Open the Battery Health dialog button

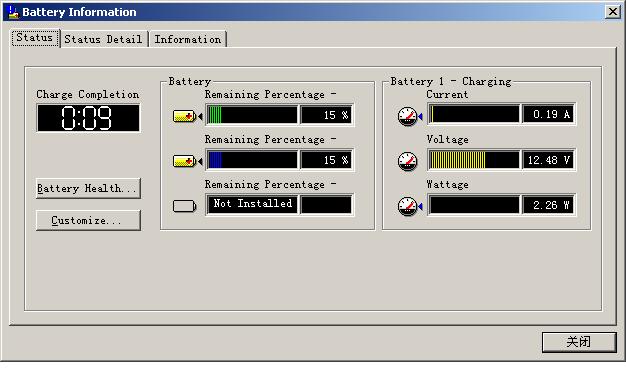(x=88, y=188)
